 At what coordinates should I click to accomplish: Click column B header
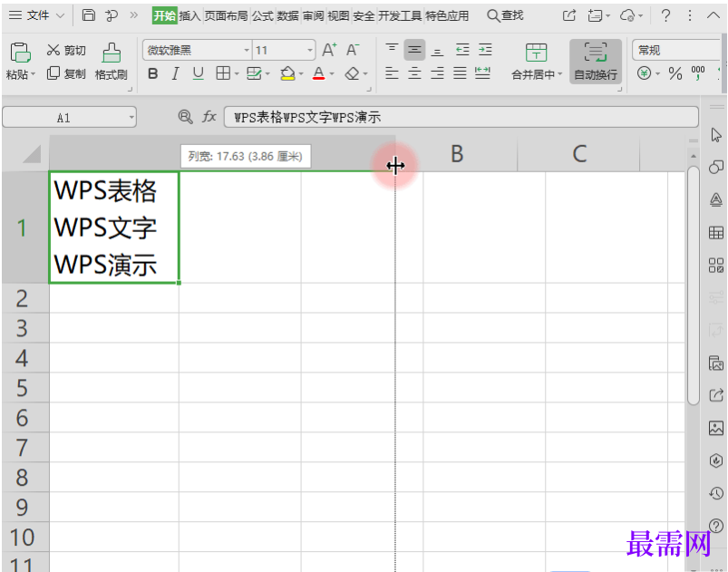457,154
